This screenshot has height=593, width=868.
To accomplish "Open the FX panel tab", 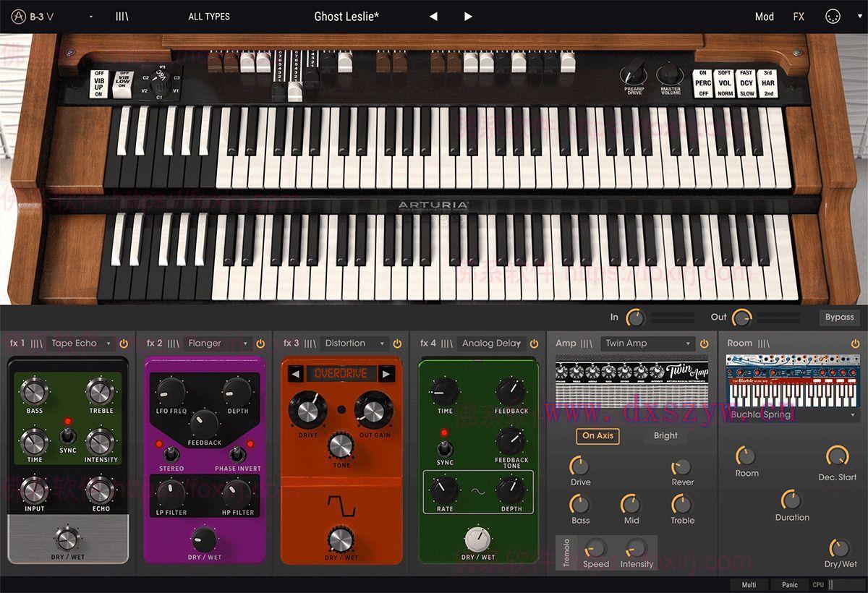I will tap(799, 16).
